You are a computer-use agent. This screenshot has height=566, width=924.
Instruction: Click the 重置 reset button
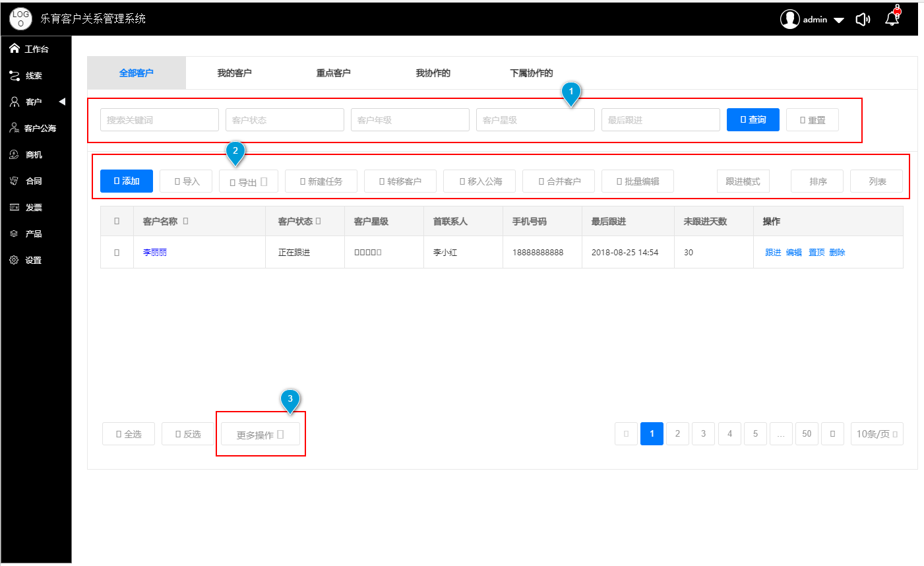tap(813, 120)
